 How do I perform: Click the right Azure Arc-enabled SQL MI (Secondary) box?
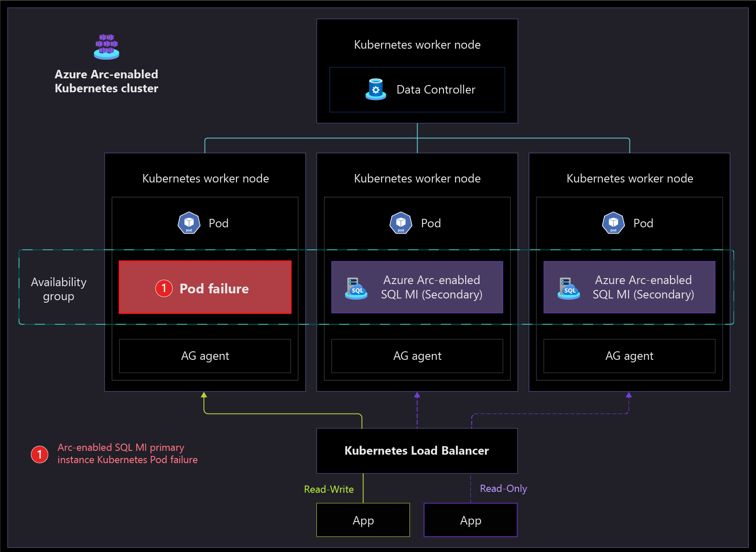point(630,287)
